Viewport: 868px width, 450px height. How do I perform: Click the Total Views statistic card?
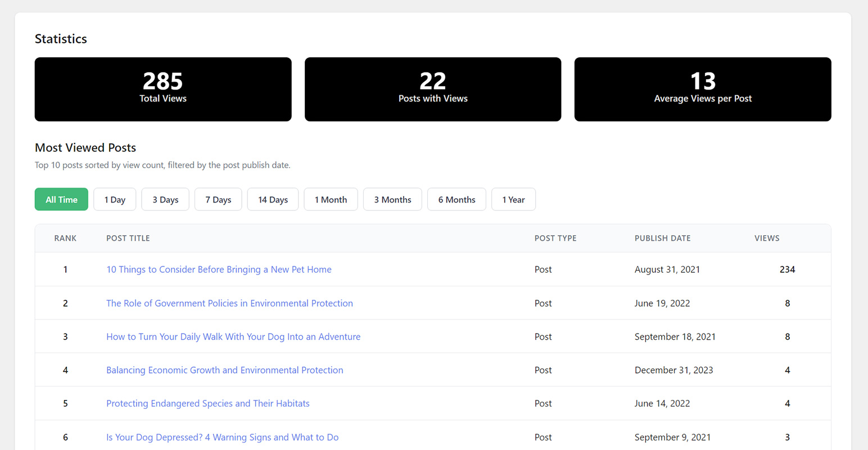(x=163, y=89)
